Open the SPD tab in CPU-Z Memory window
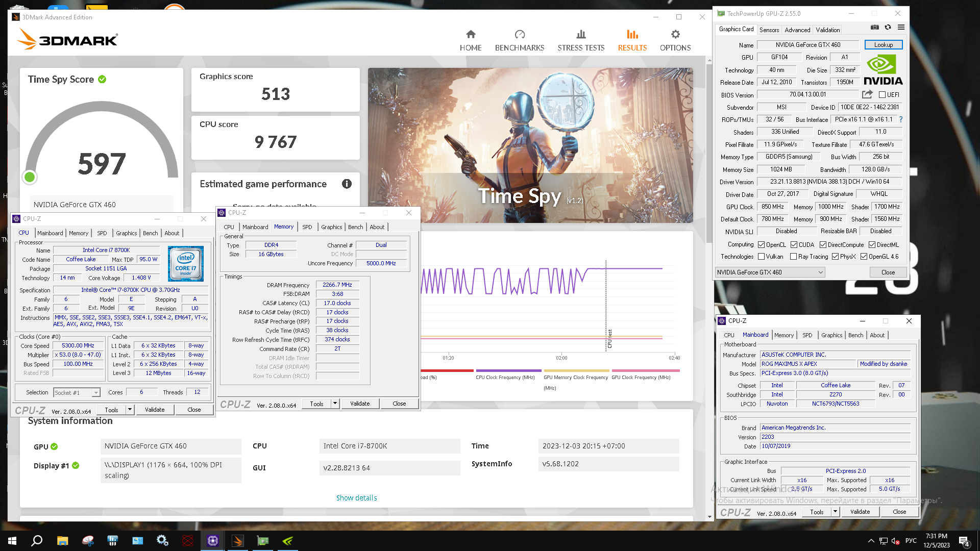 [x=307, y=227]
